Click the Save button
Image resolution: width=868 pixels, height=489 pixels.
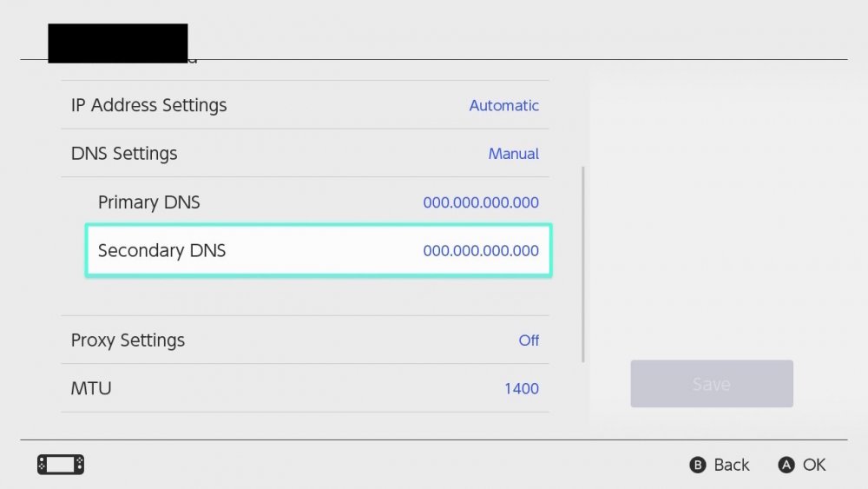(712, 384)
